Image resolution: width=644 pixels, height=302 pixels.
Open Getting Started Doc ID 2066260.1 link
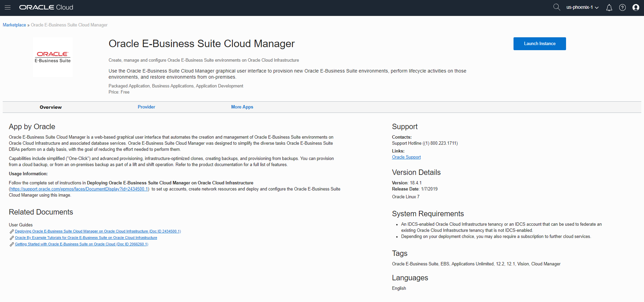coord(81,244)
